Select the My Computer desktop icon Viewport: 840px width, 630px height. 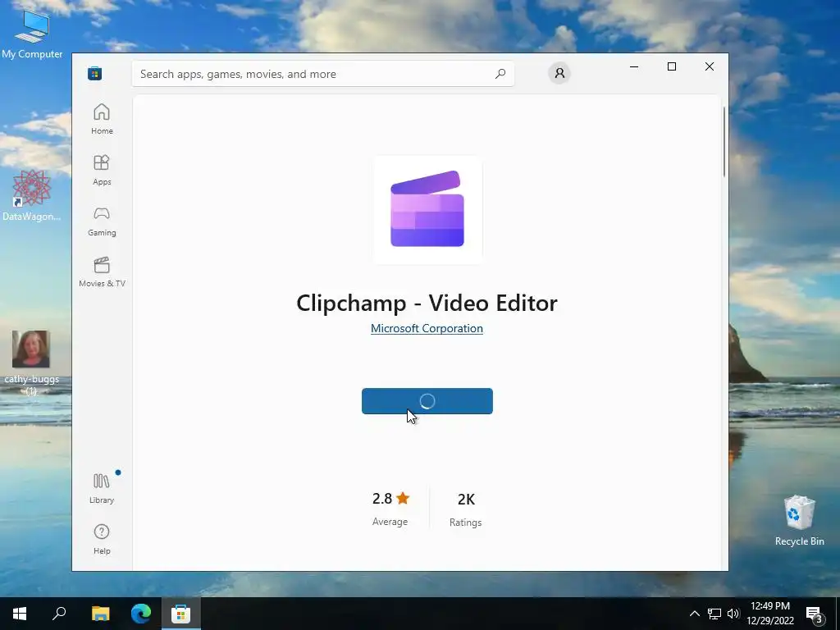[32, 34]
